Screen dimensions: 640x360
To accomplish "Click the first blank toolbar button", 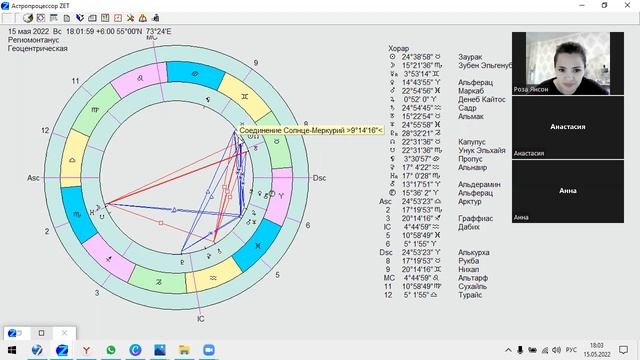I will click(x=7, y=18).
